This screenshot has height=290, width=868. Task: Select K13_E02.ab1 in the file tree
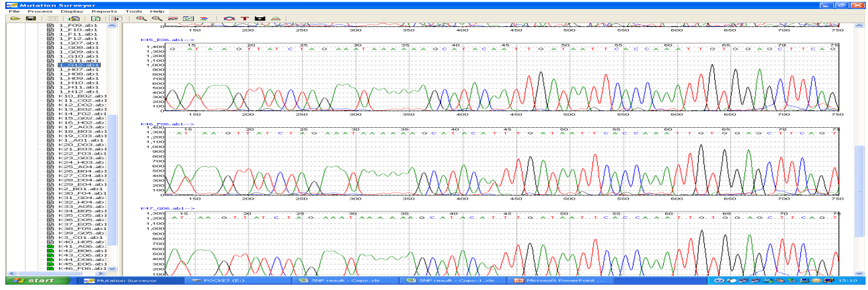(83, 109)
